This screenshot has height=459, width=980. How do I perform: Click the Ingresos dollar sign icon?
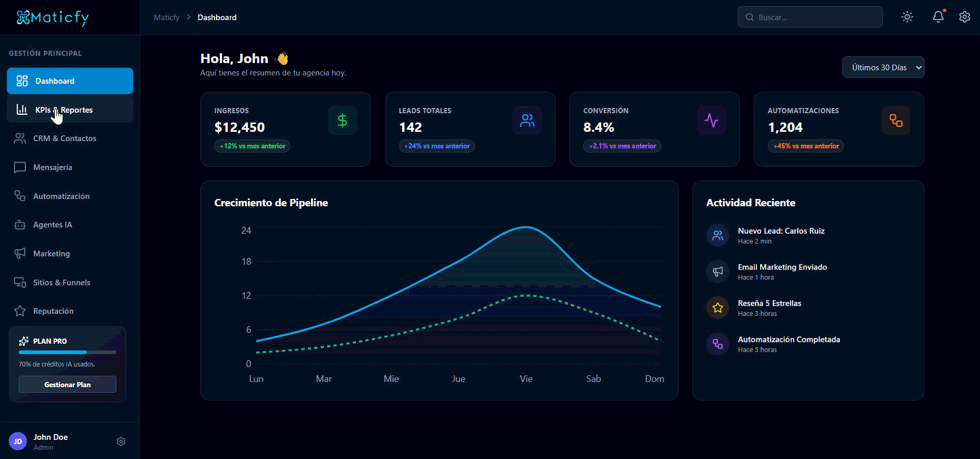[343, 120]
